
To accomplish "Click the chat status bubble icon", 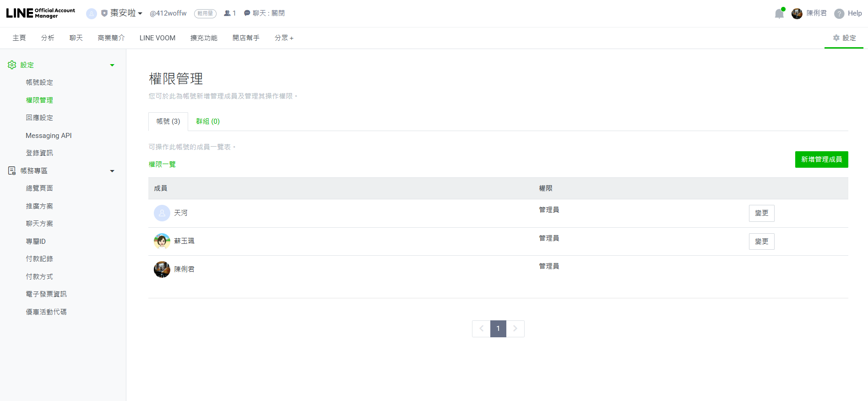I will 247,13.
